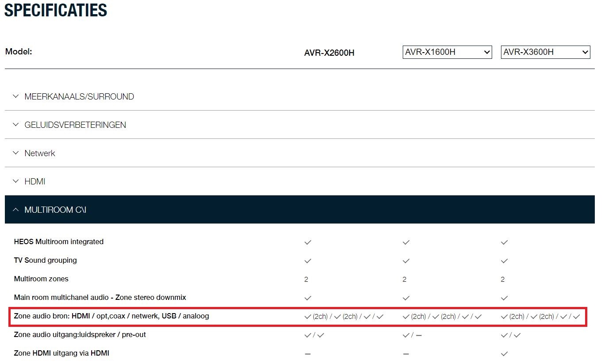Click 'Main room multichanel audio - Zone stereo downmix' label
The height and width of the screenshot is (364, 605).
click(x=100, y=298)
